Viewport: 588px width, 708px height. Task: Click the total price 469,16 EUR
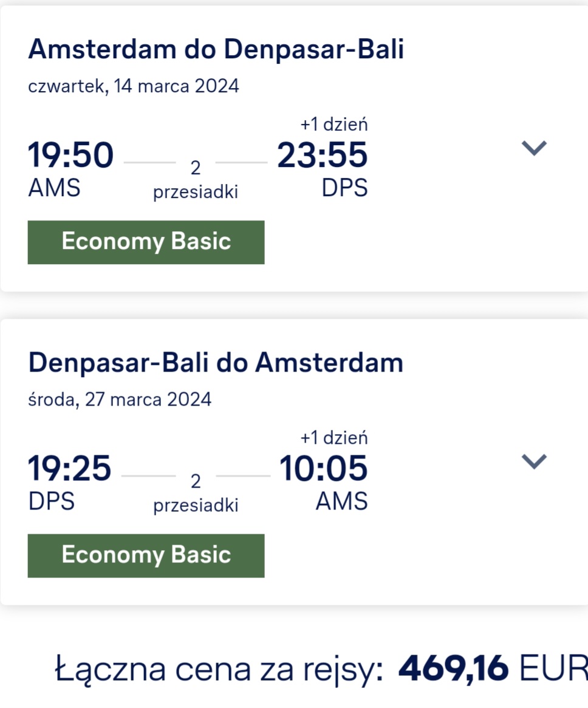pos(493,669)
